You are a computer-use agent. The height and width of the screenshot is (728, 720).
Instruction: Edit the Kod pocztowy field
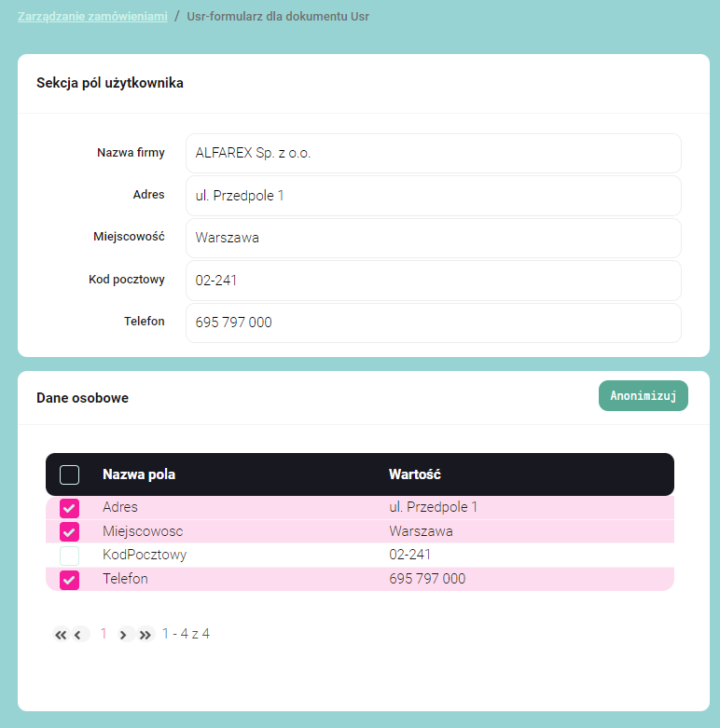(x=433, y=280)
